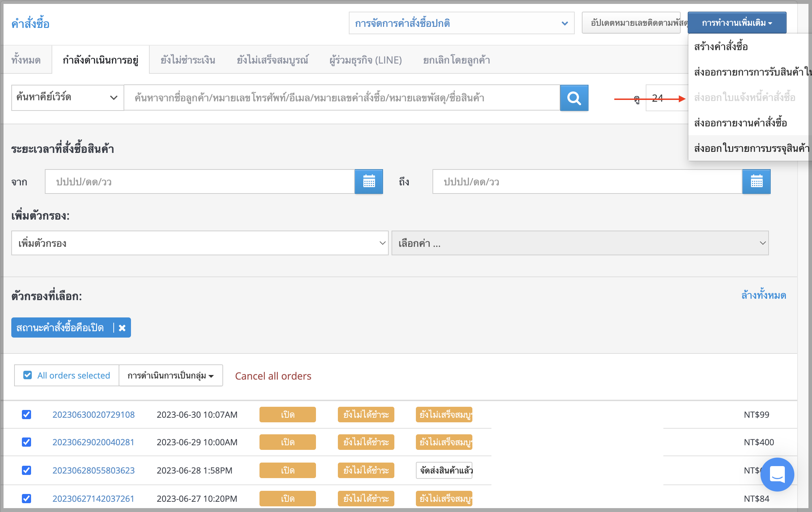The width and height of the screenshot is (812, 512).
Task: Open the 'ยังไม่เสร็จสมบูรณ์' tab
Action: [273, 60]
